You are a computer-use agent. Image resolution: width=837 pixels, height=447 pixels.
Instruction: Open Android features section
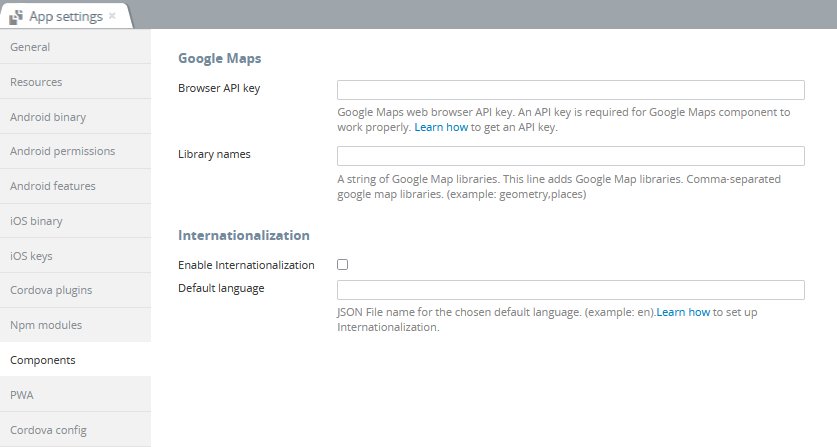point(75,186)
